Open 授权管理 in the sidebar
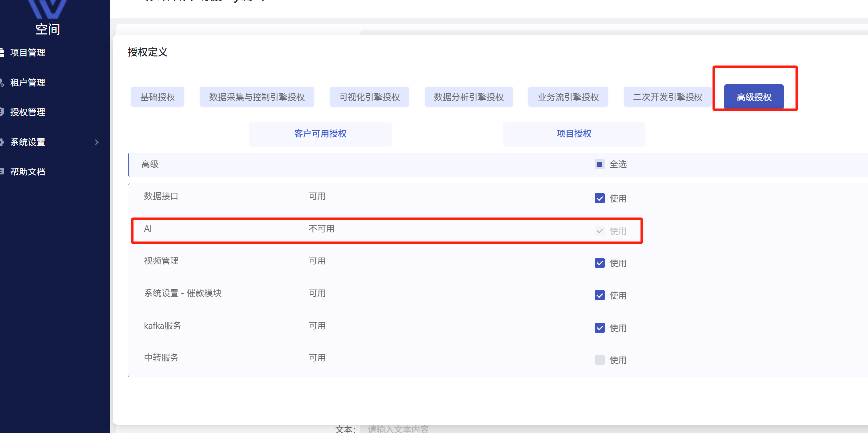 28,112
